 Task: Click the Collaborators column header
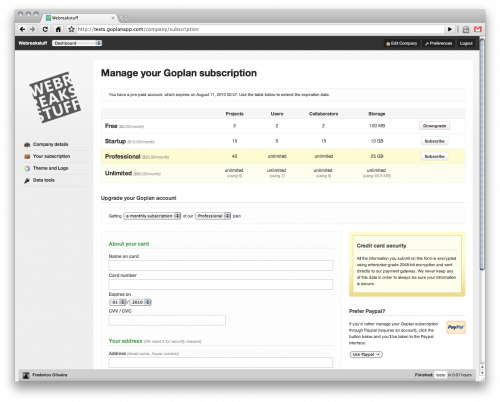(323, 114)
